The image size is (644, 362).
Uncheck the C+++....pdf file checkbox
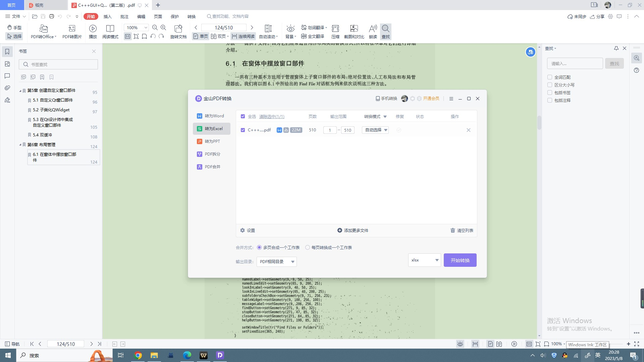tap(243, 130)
